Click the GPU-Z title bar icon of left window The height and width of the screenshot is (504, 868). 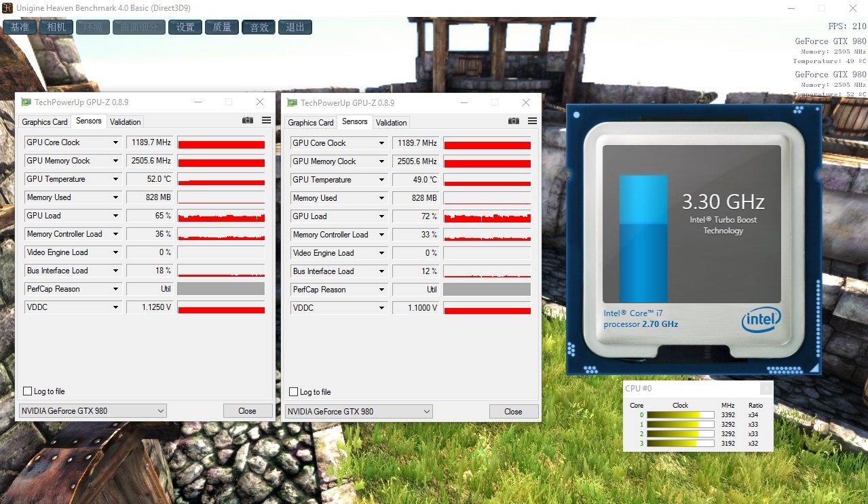26,102
